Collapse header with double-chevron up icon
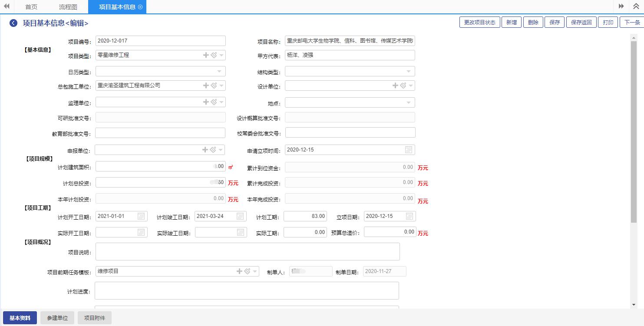The height and width of the screenshot is (326, 644). pos(636,6)
